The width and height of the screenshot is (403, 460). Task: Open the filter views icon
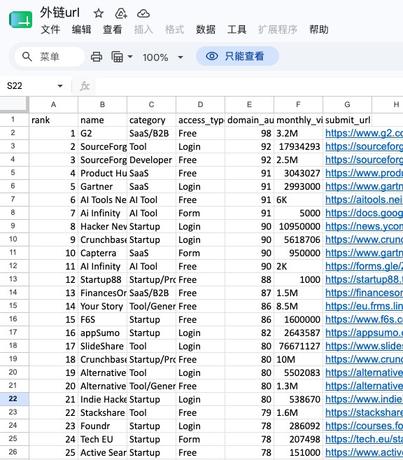117,57
